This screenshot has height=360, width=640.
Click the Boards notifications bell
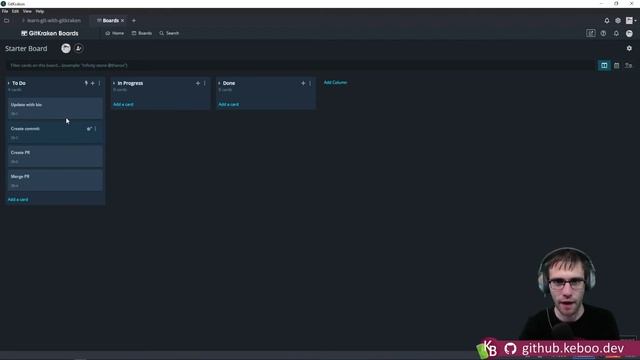click(x=616, y=33)
